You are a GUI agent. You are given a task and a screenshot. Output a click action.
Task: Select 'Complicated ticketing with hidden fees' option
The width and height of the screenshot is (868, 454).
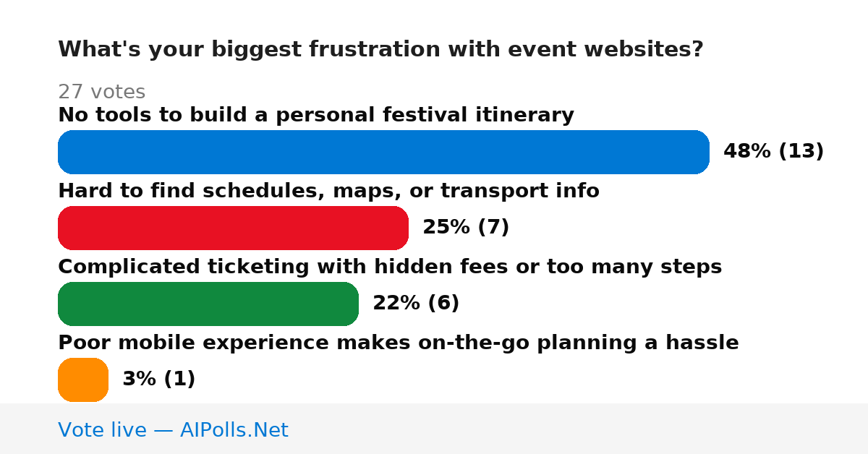coord(390,267)
